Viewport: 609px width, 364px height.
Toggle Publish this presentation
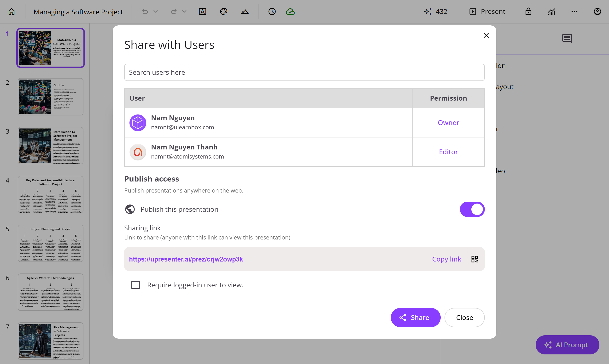472,209
